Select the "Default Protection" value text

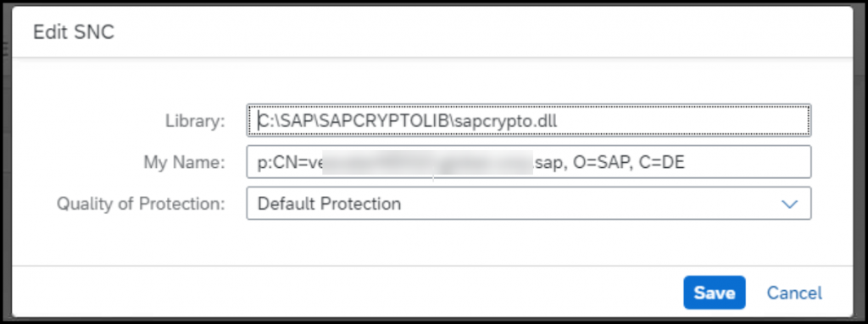click(x=330, y=204)
